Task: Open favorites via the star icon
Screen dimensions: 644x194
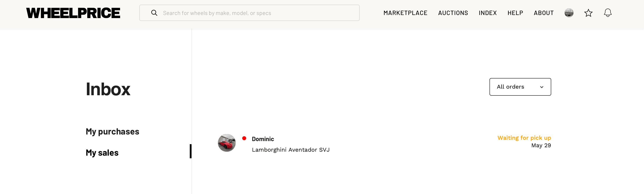Action: (588, 13)
